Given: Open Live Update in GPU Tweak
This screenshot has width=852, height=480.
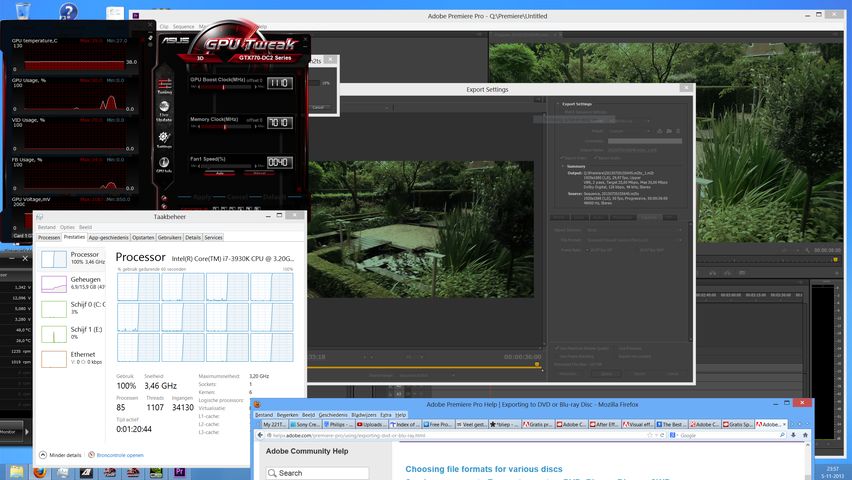Looking at the screenshot, I should coord(164,111).
